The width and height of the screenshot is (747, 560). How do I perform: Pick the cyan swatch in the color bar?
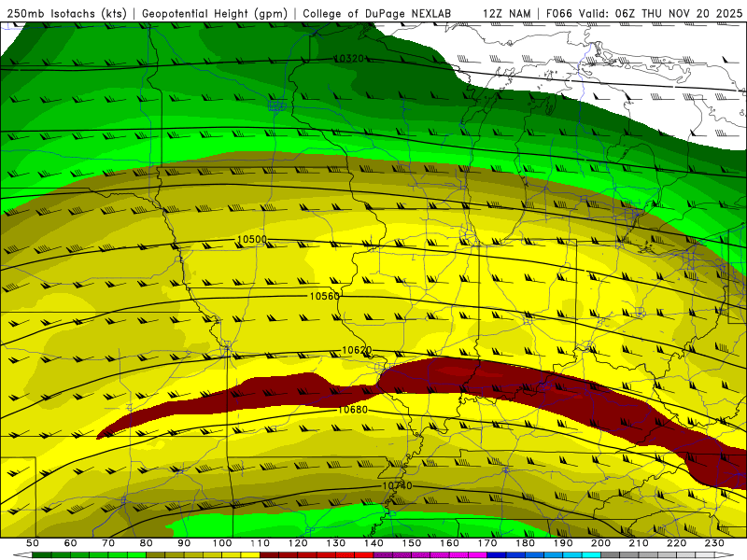591,555
